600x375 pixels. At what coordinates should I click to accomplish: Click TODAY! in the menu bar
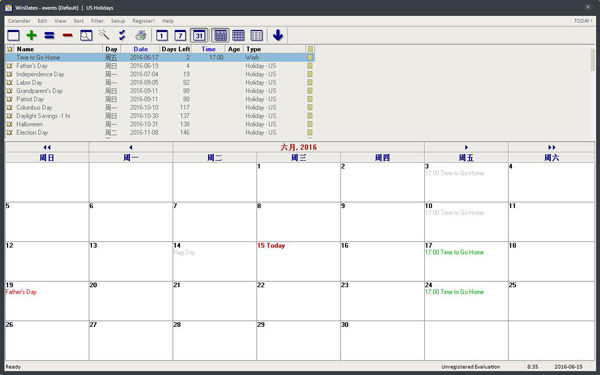583,21
